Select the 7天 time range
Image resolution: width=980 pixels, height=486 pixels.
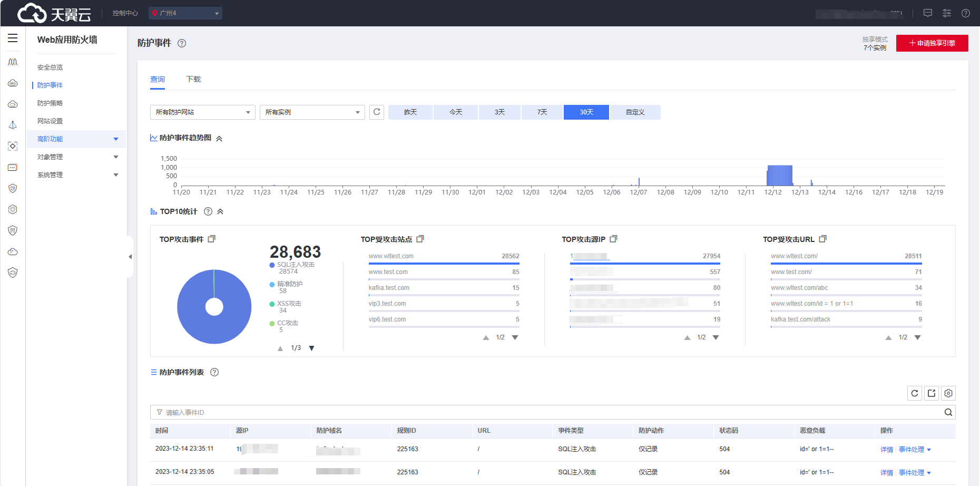[542, 112]
